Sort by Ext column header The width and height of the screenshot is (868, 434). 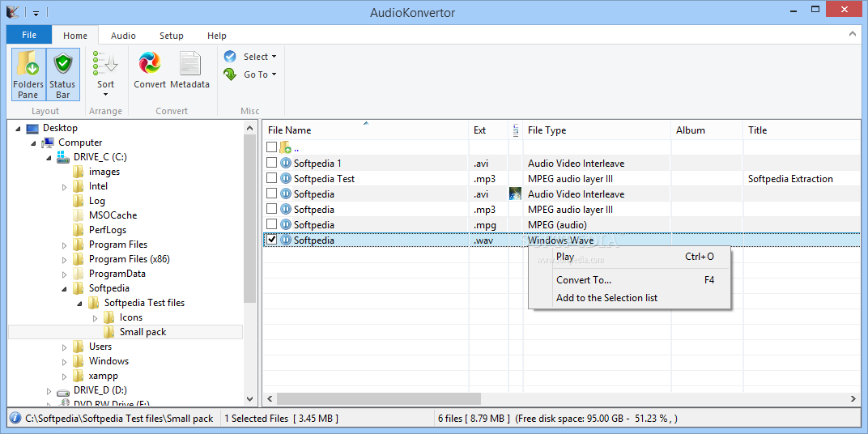tap(488, 130)
